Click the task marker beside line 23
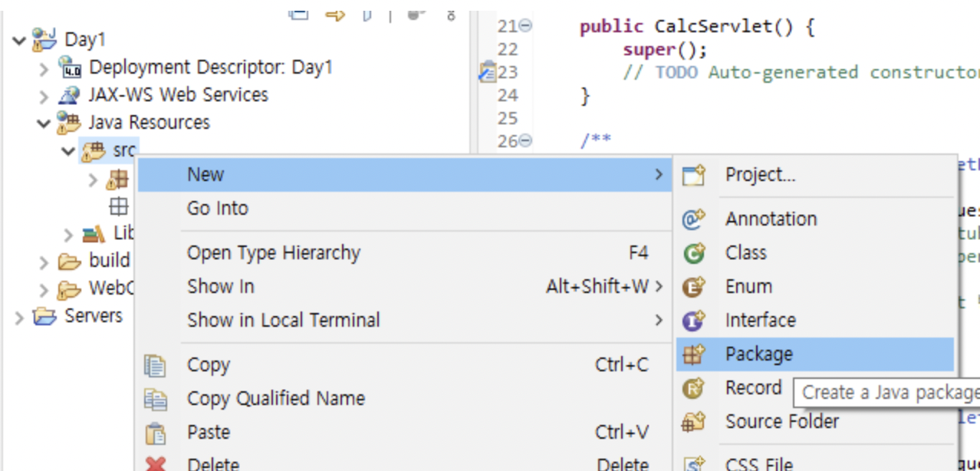 pyautogui.click(x=486, y=73)
